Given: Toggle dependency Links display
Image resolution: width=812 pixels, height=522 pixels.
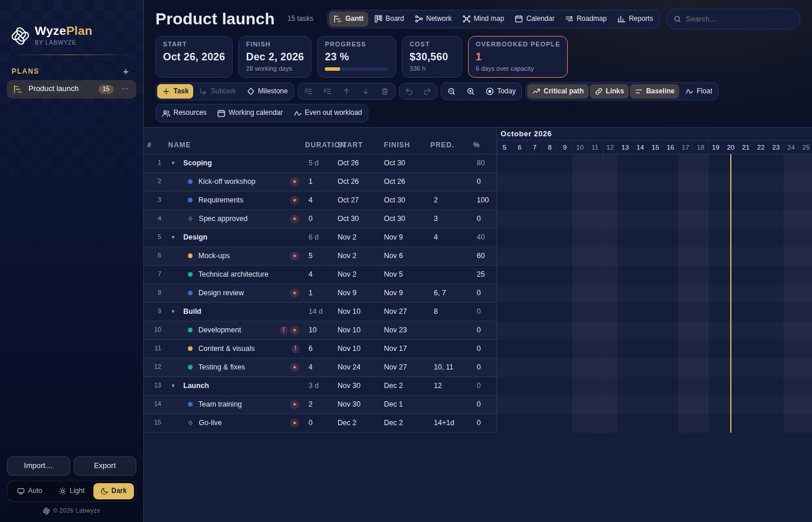Looking at the screenshot, I should (x=610, y=92).
